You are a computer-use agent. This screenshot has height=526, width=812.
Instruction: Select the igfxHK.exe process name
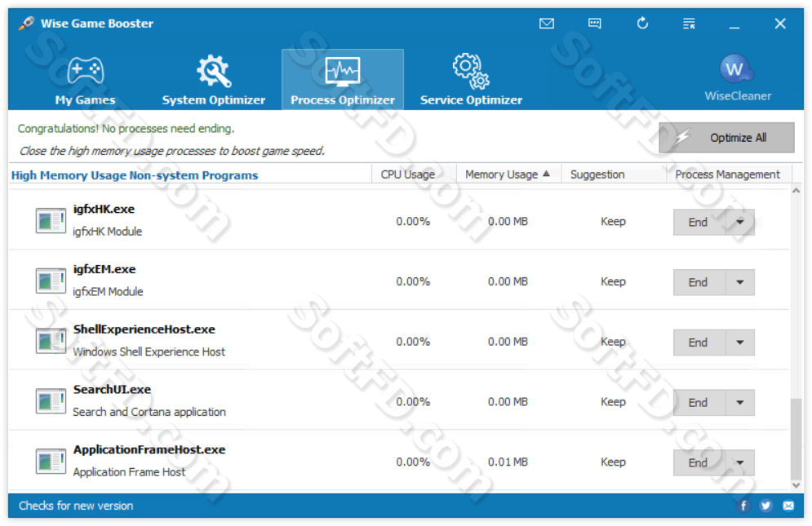pos(104,209)
